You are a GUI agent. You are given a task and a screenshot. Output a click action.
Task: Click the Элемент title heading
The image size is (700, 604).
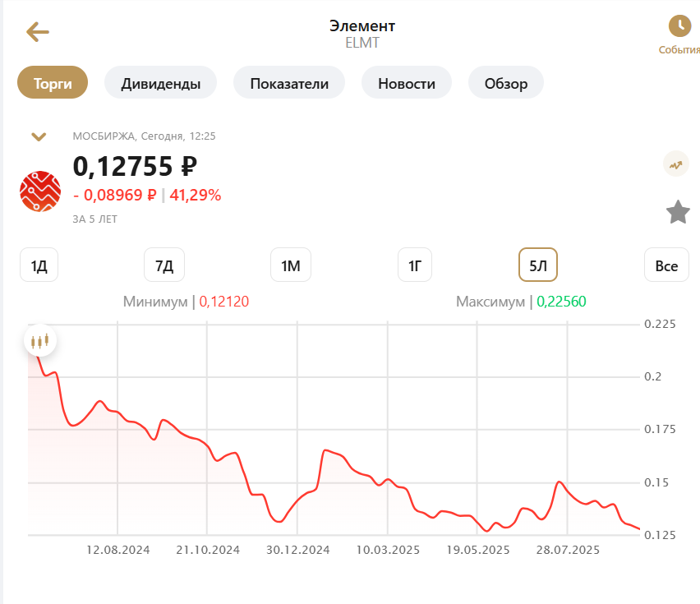tap(362, 26)
